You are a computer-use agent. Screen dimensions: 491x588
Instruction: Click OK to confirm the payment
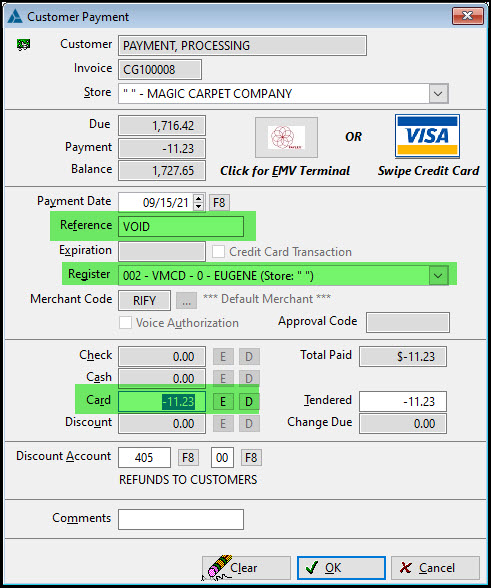tap(341, 568)
